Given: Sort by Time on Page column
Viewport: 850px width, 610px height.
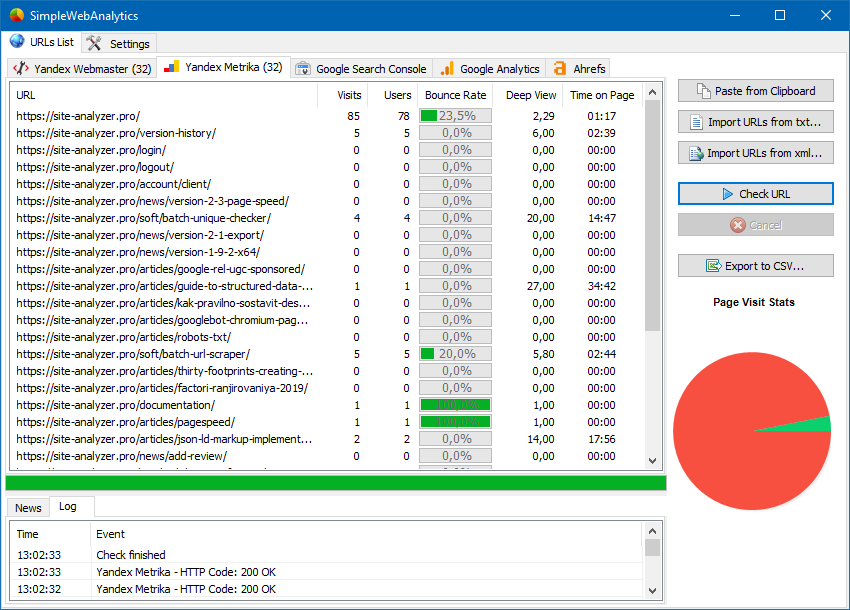Looking at the screenshot, I should point(601,95).
